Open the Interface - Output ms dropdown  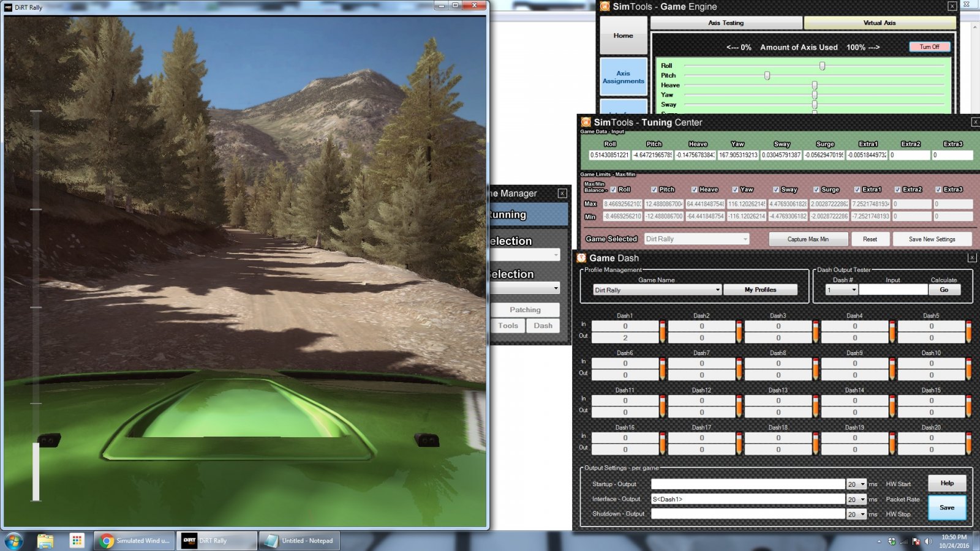coord(856,500)
